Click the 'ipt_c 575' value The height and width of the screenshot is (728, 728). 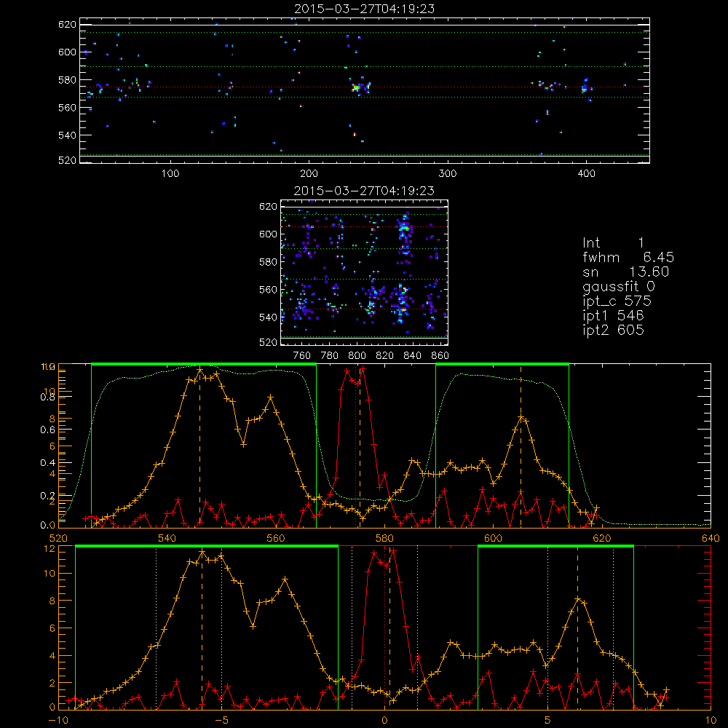(x=617, y=301)
